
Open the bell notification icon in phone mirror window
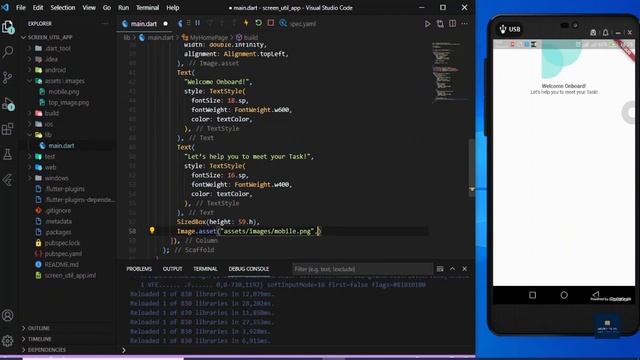pos(606,32)
